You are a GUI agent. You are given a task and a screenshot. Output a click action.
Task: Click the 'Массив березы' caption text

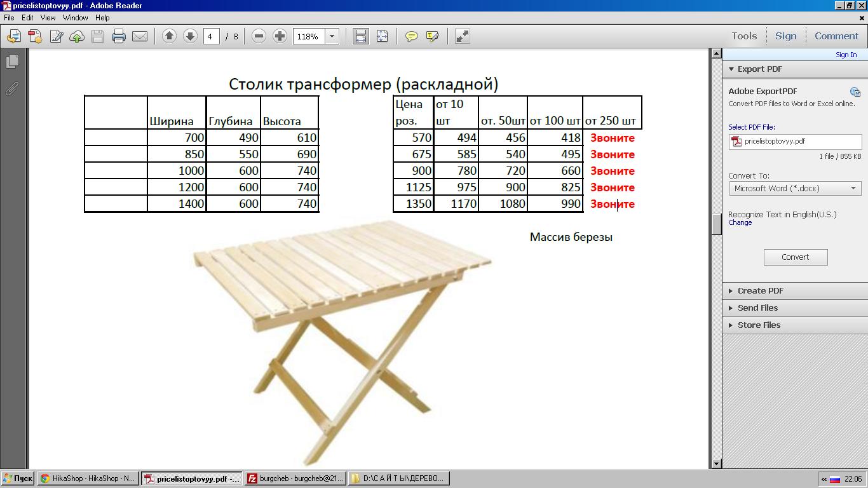(x=571, y=237)
